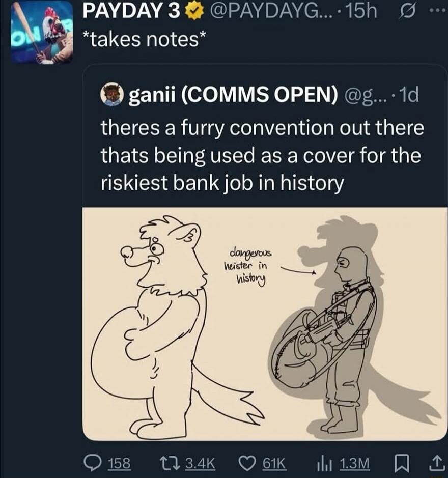Viewport: 448px width, 478px height.
Task: View the 3.4K reposts count
Action: [201, 463]
